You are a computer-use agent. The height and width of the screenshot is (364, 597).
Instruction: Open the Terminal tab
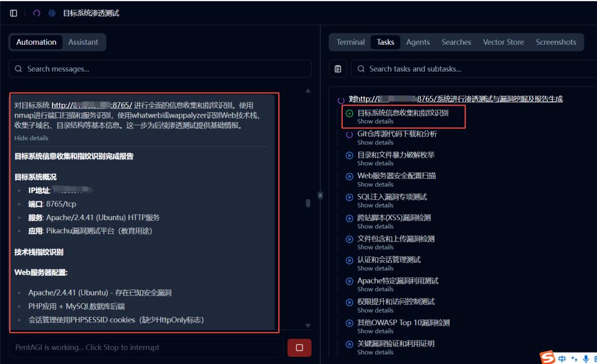[x=350, y=42]
